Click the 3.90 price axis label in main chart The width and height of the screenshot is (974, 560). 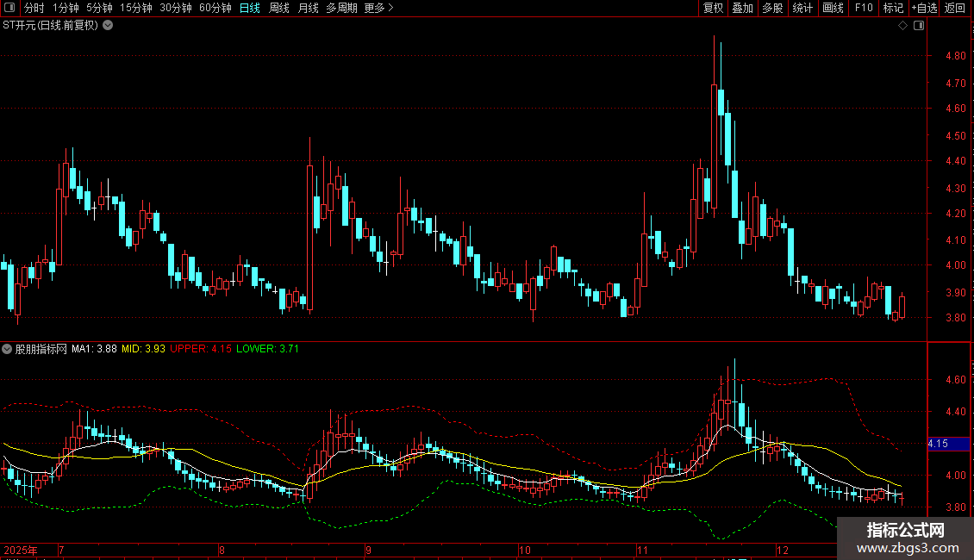click(955, 292)
